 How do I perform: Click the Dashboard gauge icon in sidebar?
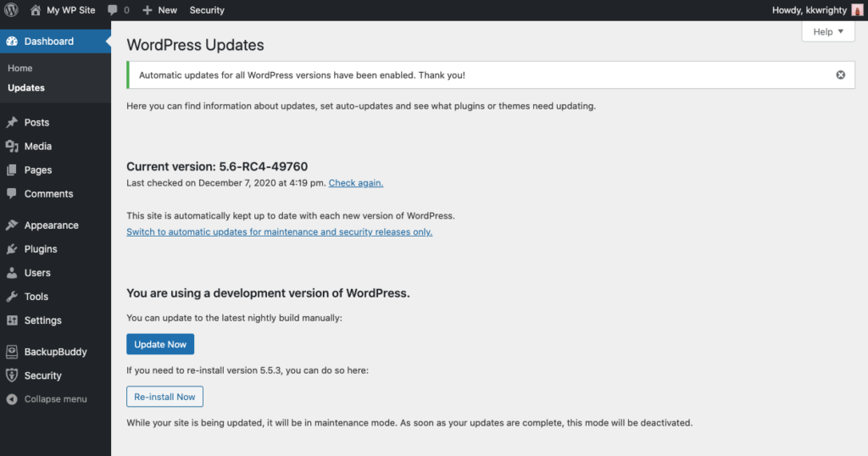pyautogui.click(x=12, y=42)
